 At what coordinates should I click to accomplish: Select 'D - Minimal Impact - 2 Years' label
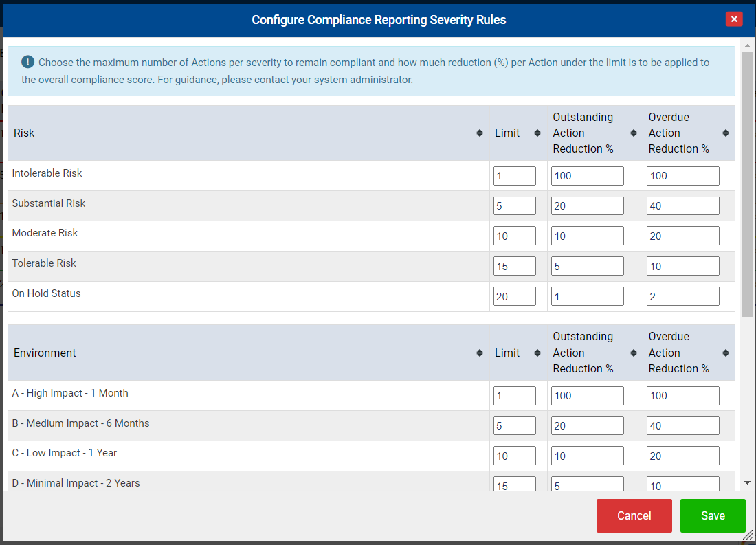(76, 483)
